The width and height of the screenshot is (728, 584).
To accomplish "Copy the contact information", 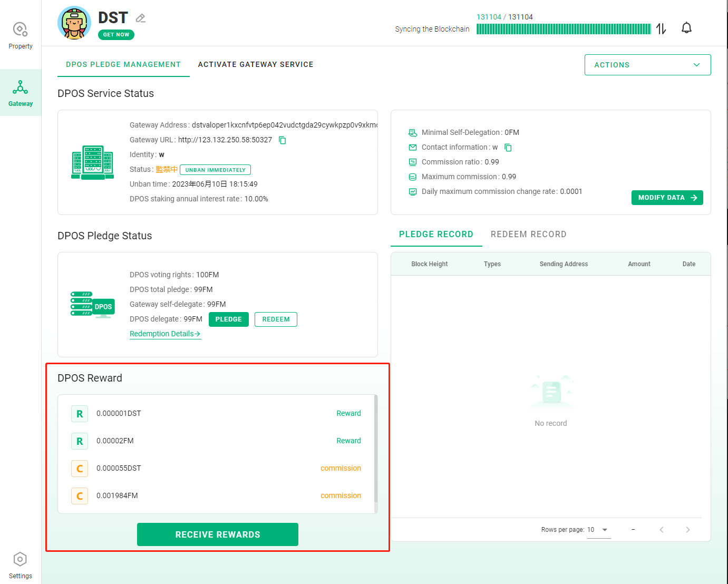I will (x=508, y=148).
